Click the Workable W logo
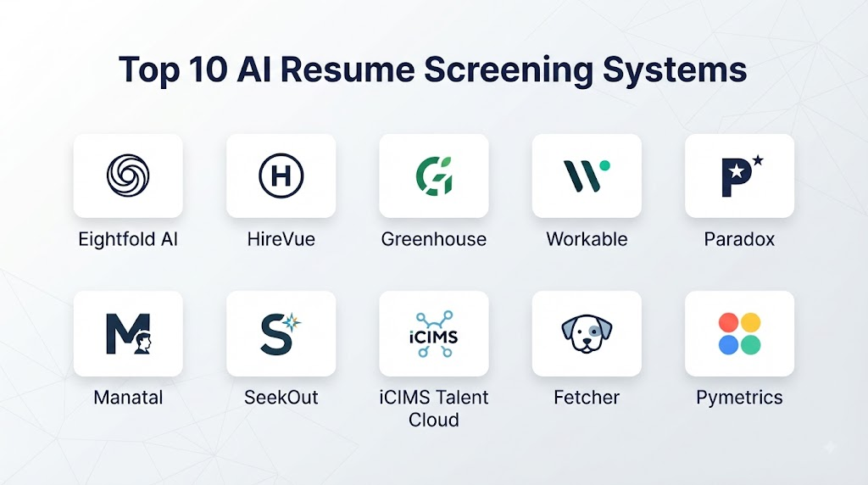Screen dimensions: 868x485 coord(587,176)
